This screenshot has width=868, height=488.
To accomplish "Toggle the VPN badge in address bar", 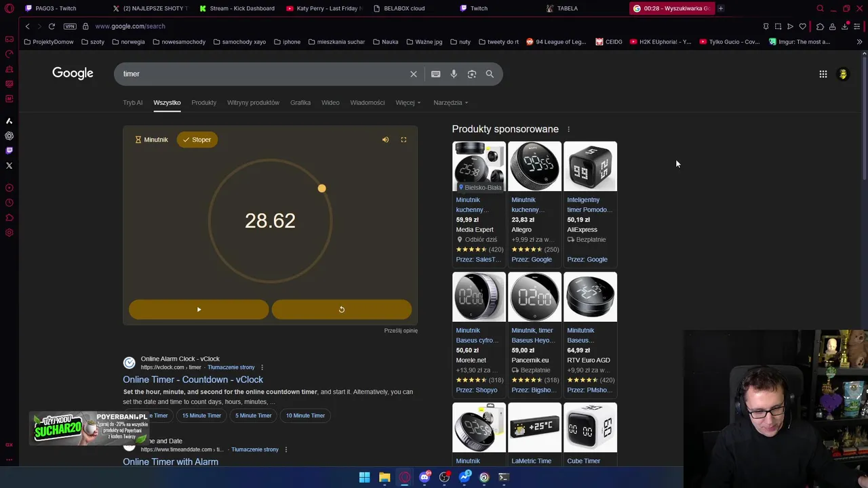I will click(70, 26).
